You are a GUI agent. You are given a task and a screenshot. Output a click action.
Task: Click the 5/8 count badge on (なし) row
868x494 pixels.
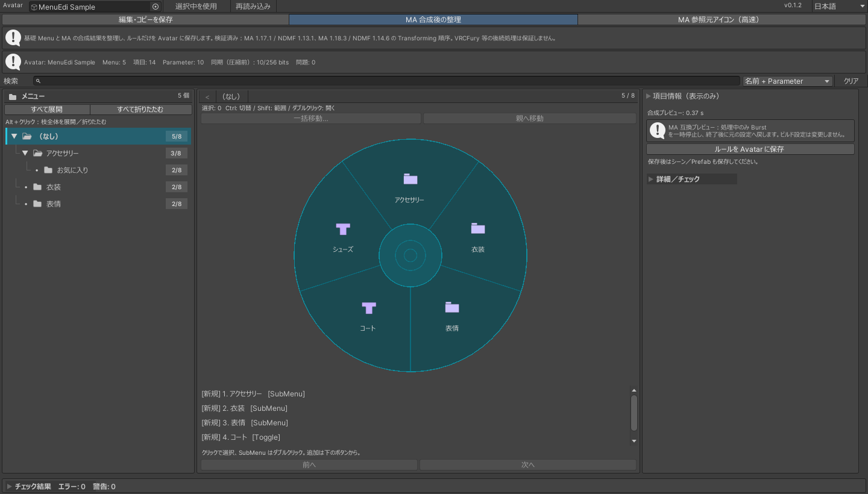(x=177, y=136)
